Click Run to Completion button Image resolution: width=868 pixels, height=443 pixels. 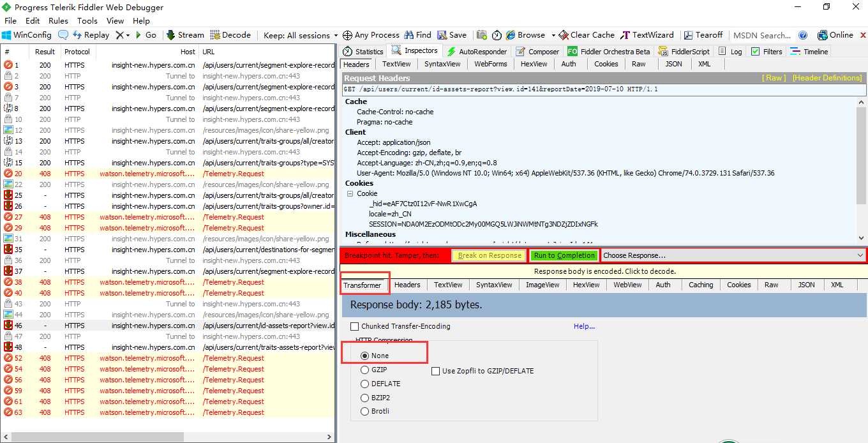tap(565, 255)
